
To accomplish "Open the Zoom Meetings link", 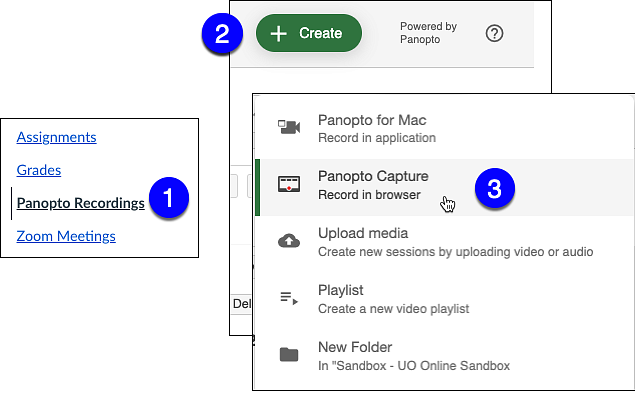I will (x=66, y=236).
